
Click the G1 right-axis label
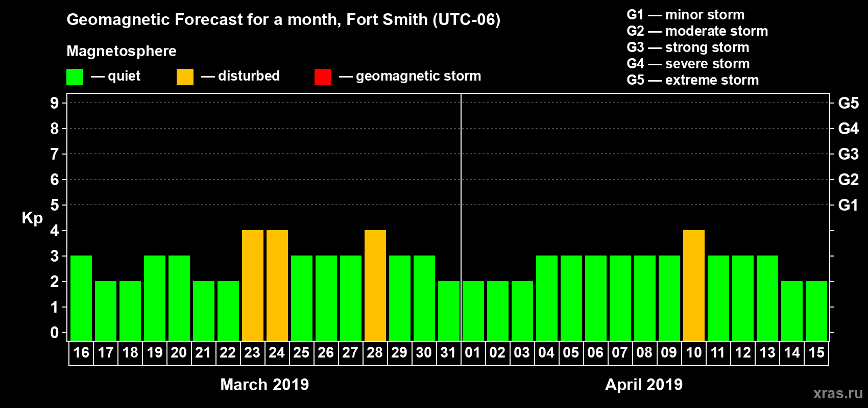coord(849,205)
